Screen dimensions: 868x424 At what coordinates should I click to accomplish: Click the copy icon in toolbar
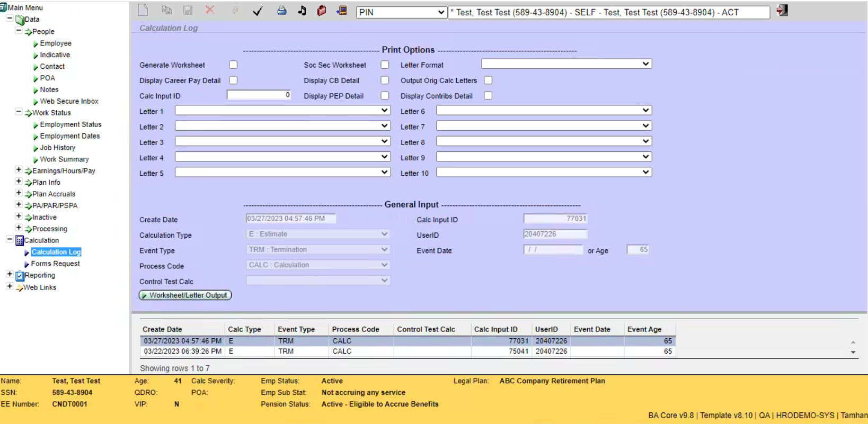click(x=166, y=11)
